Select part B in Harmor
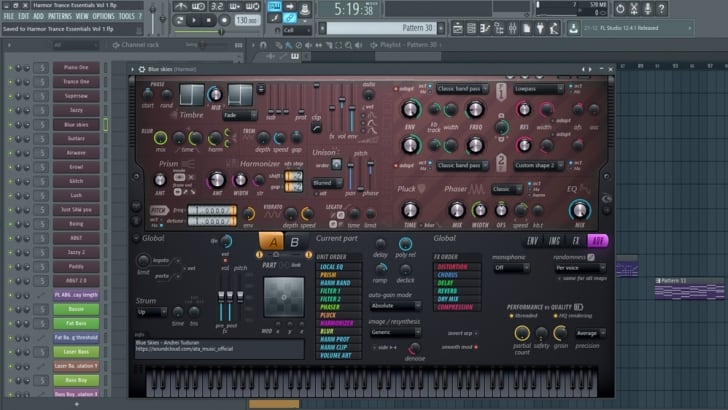This screenshot has height=410, width=728. 295,242
